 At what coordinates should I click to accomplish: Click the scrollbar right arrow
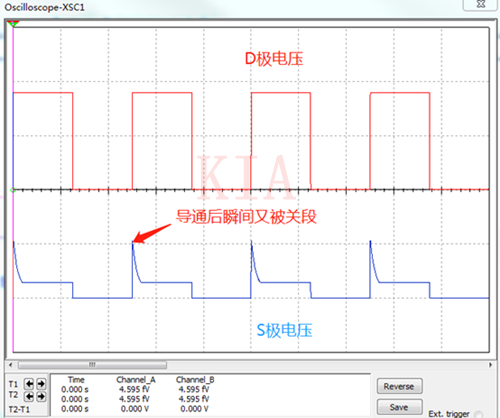tap(490, 365)
